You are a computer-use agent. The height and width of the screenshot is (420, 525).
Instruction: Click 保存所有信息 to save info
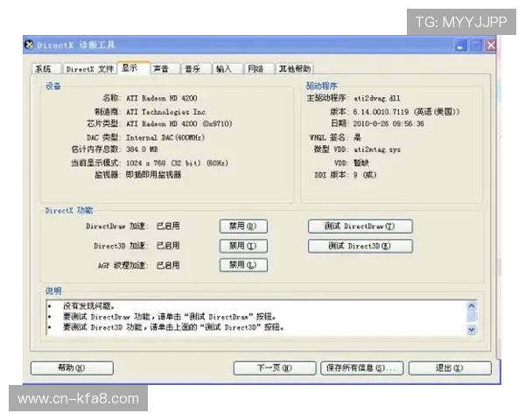pos(360,367)
